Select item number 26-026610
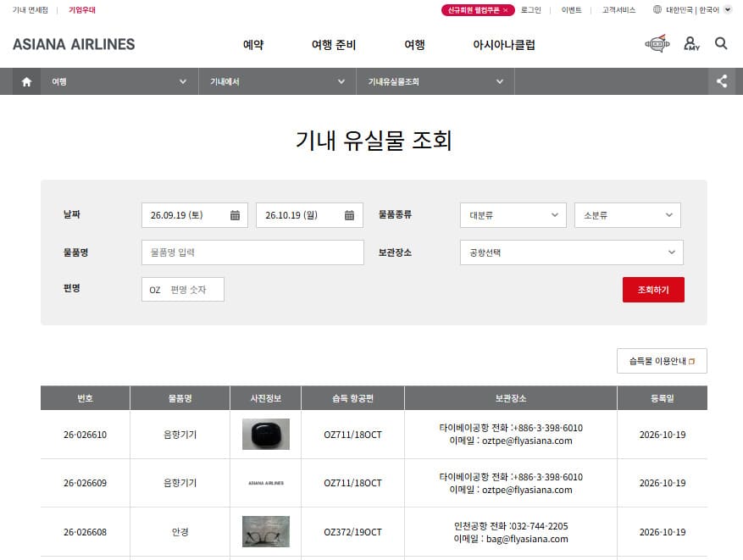Image resolution: width=743 pixels, height=560 pixels. (86, 435)
